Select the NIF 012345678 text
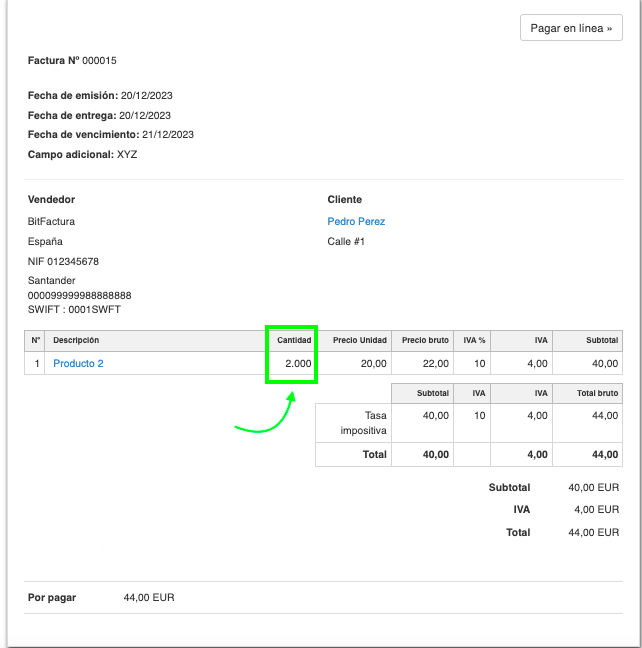Image resolution: width=642 pixels, height=648 pixels. point(63,261)
